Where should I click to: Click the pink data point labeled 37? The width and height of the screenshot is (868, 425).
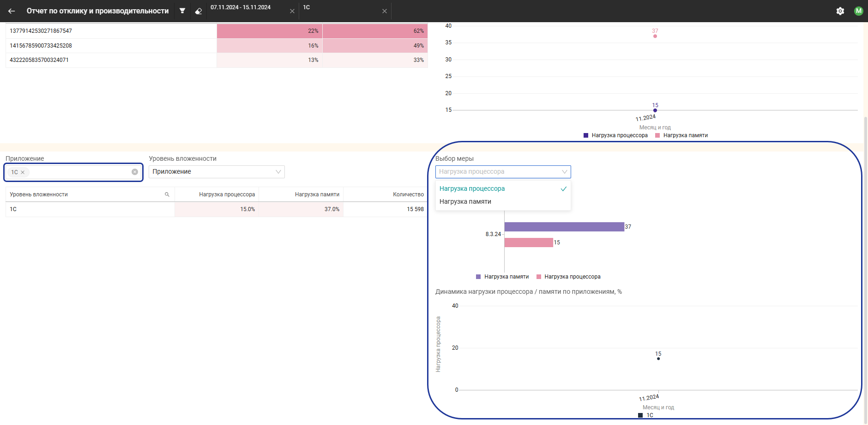(x=655, y=36)
